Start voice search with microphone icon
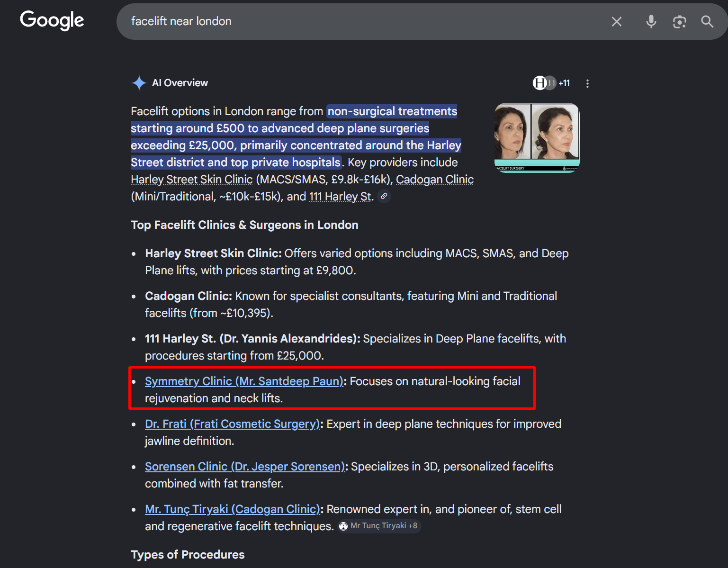The image size is (728, 568). (x=651, y=22)
